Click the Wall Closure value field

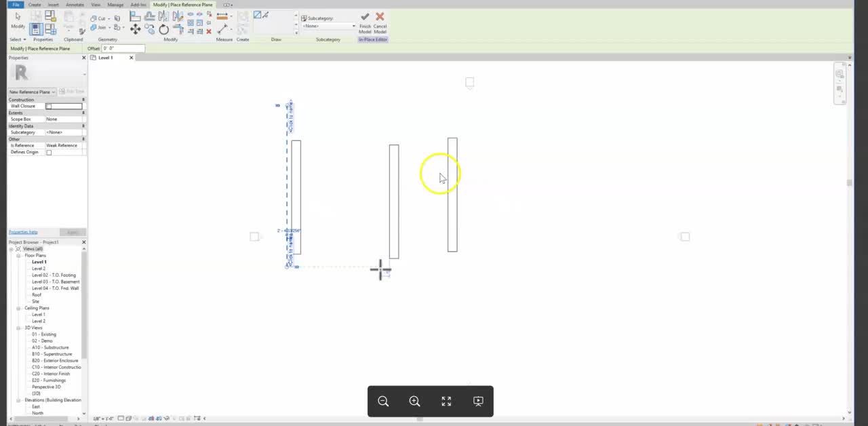point(63,106)
